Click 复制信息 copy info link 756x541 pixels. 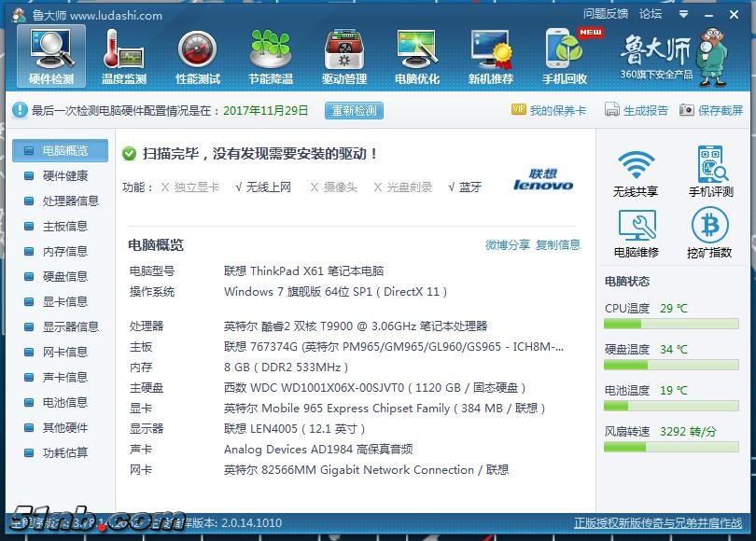[558, 244]
